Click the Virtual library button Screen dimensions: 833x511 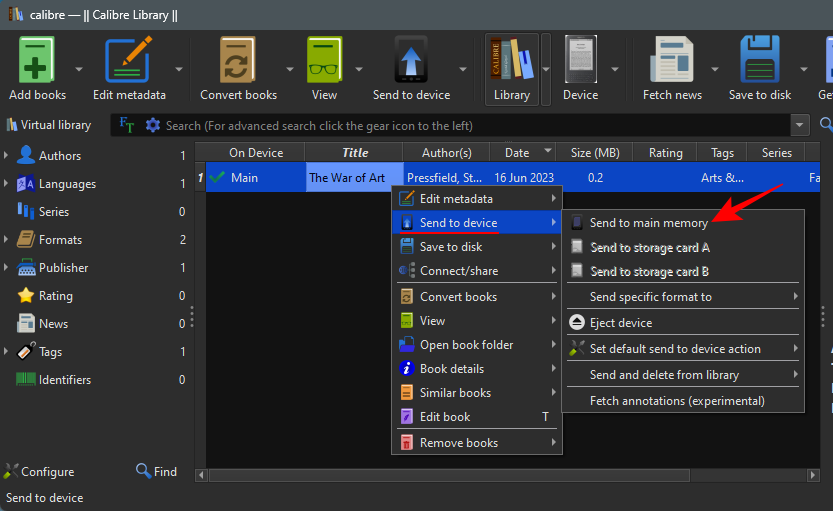[x=48, y=125]
